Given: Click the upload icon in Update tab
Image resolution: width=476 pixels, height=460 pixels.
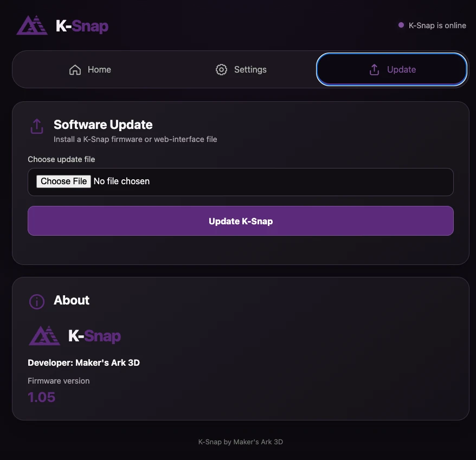Looking at the screenshot, I should pyautogui.click(x=374, y=70).
